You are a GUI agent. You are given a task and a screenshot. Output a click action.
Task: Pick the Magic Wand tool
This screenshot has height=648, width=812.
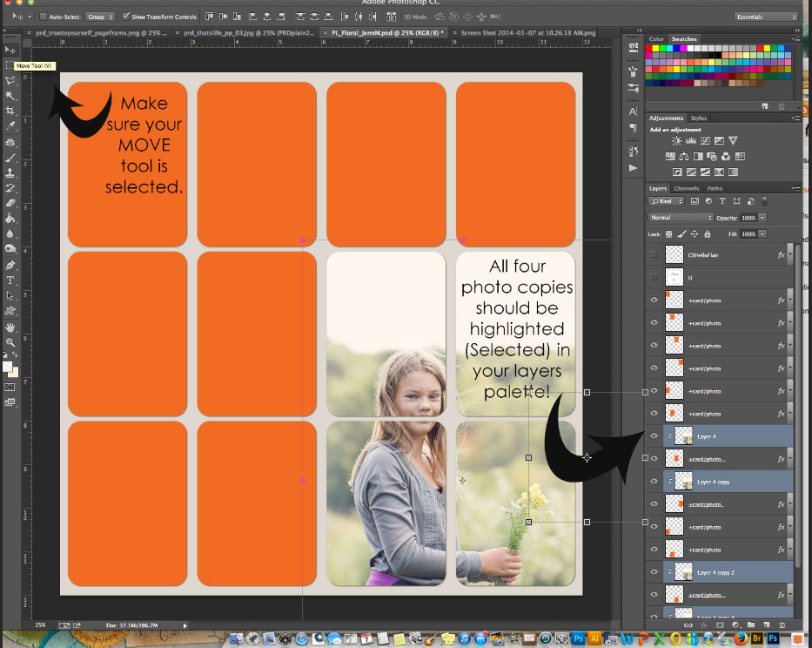tap(10, 96)
